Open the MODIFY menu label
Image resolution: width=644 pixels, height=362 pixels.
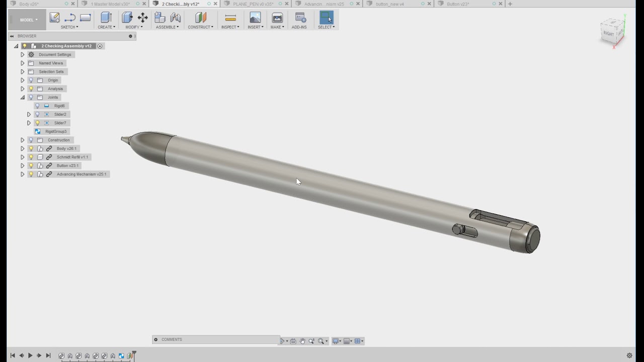tap(134, 27)
